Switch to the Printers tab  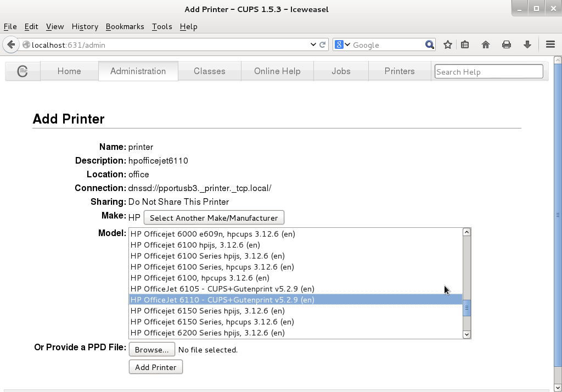(400, 71)
